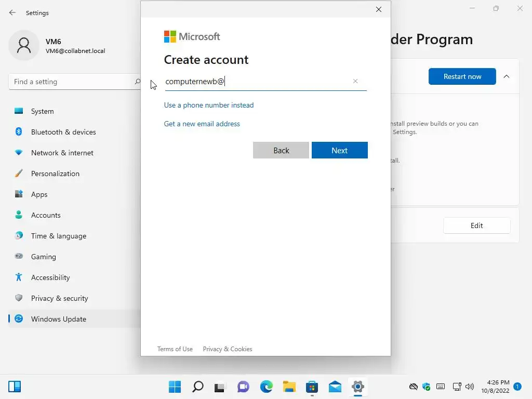Click the Settings gear icon on the taskbar

(358, 387)
